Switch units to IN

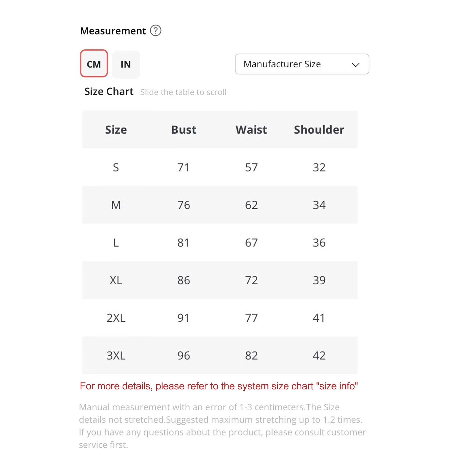pyautogui.click(x=126, y=64)
